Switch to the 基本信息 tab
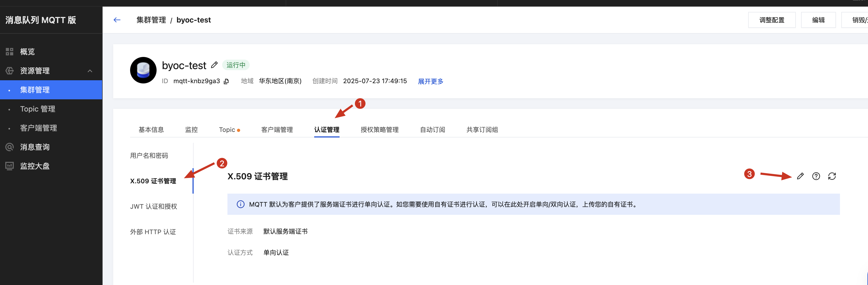The width and height of the screenshot is (868, 285). [151, 130]
